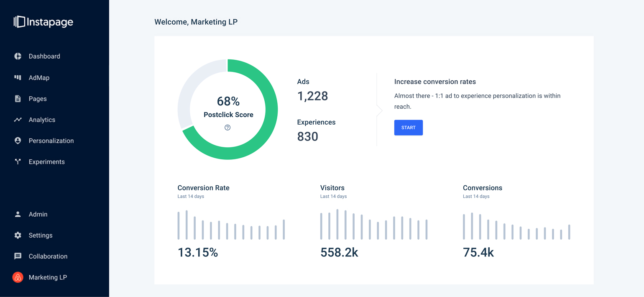
Task: Select the Experiments branch icon
Action: pos(18,162)
